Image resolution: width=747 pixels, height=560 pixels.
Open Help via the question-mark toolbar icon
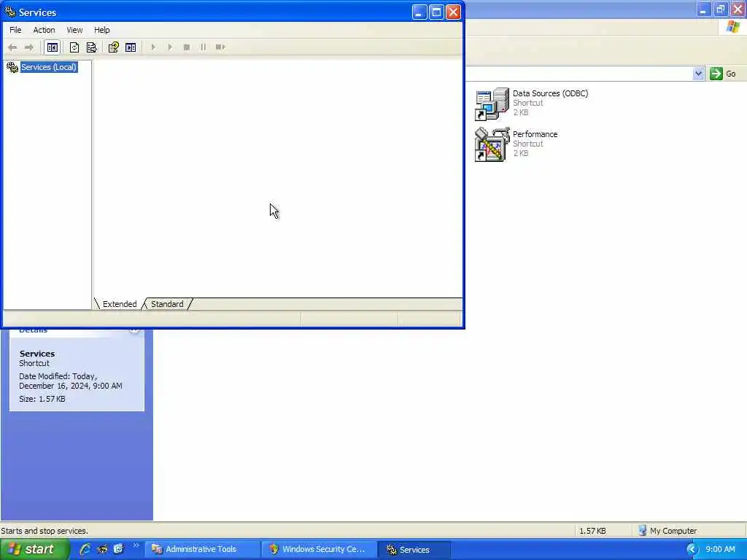[x=113, y=47]
